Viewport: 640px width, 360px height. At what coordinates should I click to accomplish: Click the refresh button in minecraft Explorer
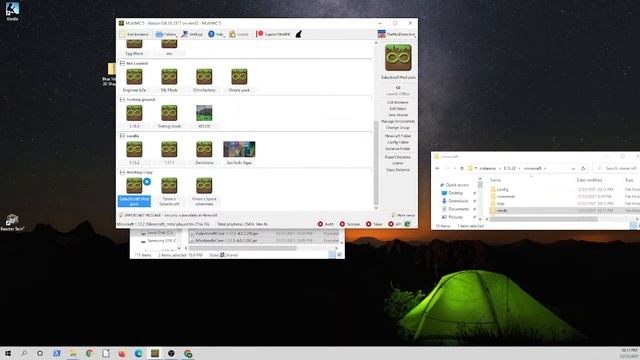[x=583, y=168]
